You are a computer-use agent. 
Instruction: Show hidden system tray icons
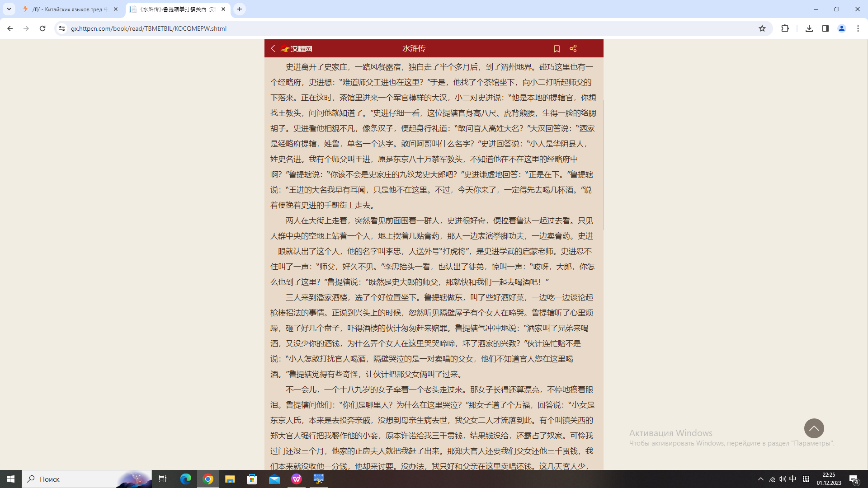(x=760, y=479)
